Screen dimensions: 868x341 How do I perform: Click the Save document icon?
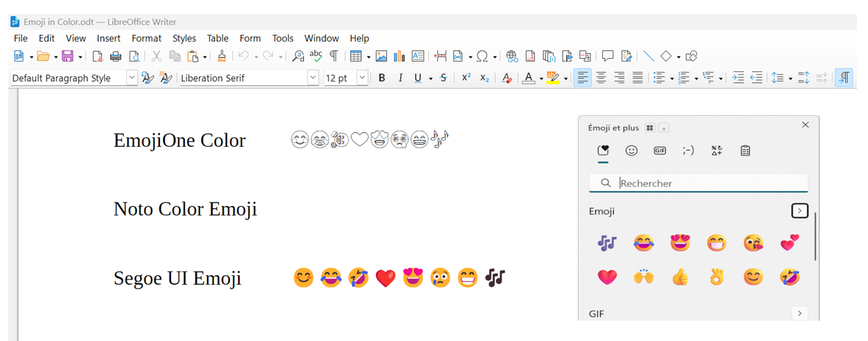coord(67,57)
